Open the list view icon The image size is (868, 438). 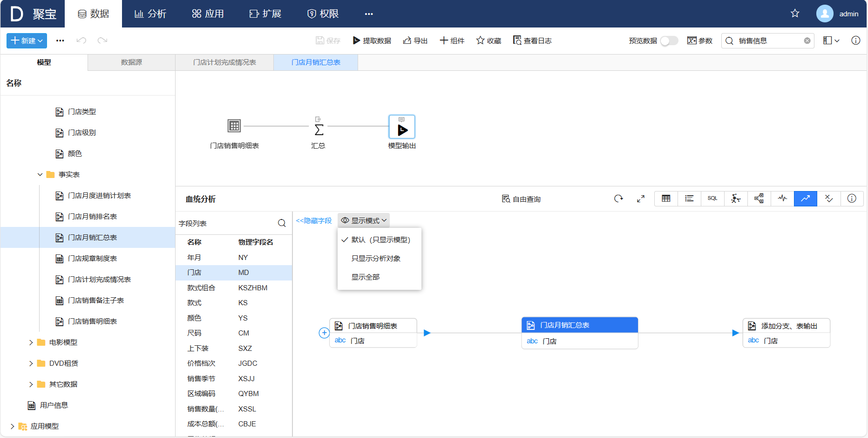pos(689,198)
